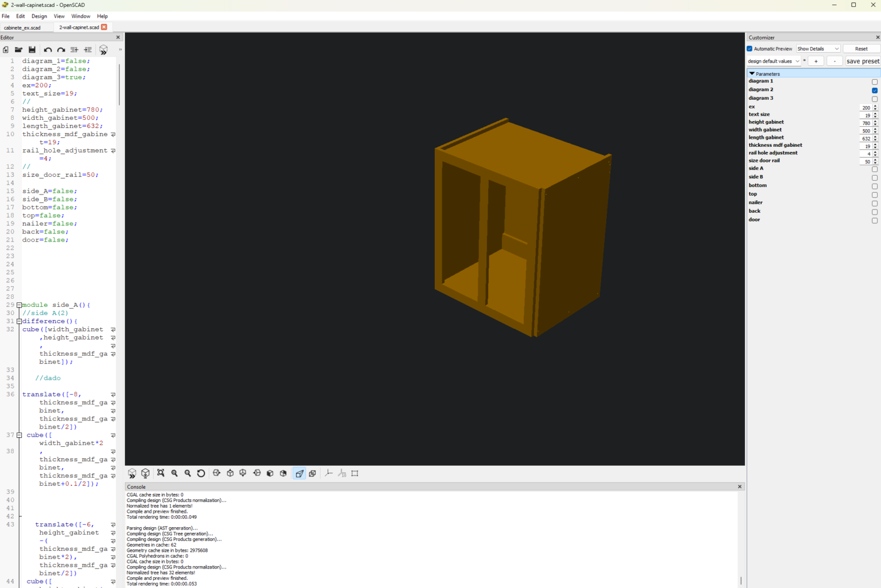Check the bottom parameter
Screen dimensions: 881x588
pyautogui.click(x=875, y=186)
